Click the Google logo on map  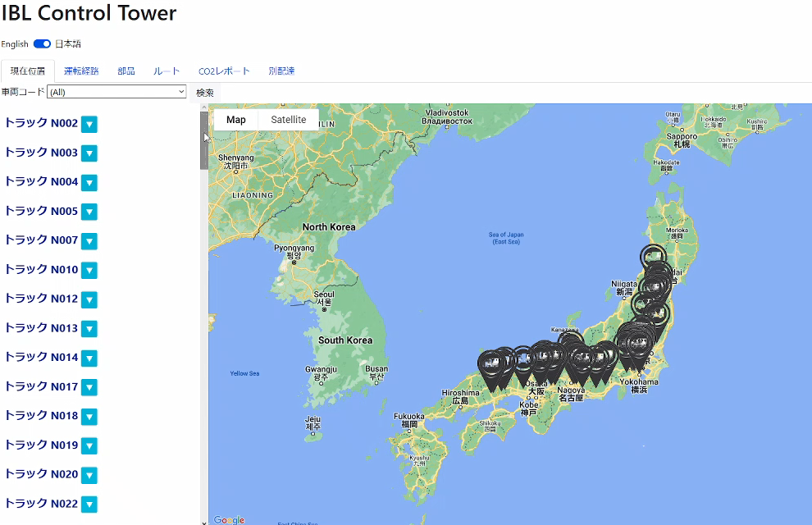(229, 519)
